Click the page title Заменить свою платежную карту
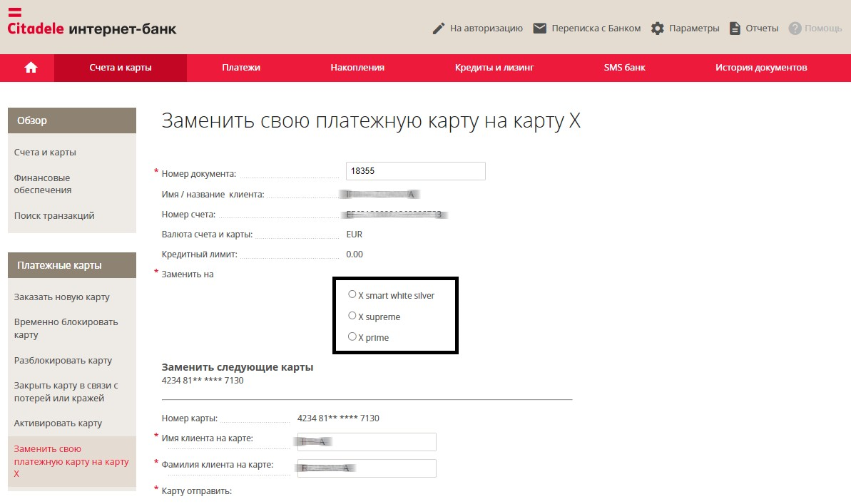 (371, 120)
